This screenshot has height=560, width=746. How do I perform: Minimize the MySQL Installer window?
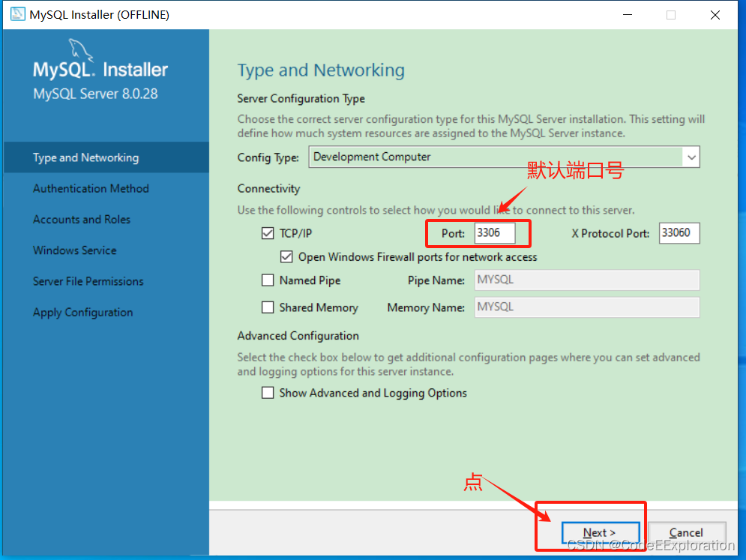pos(628,15)
